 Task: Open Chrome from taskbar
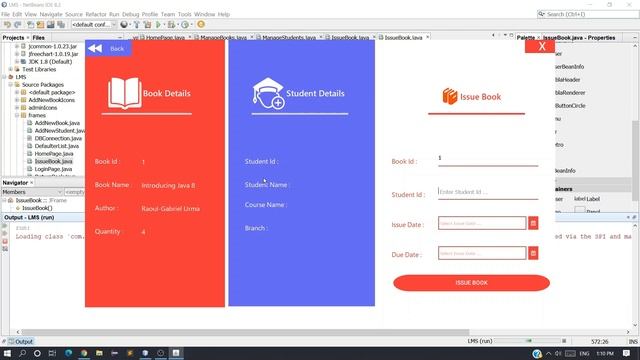click(x=84, y=353)
